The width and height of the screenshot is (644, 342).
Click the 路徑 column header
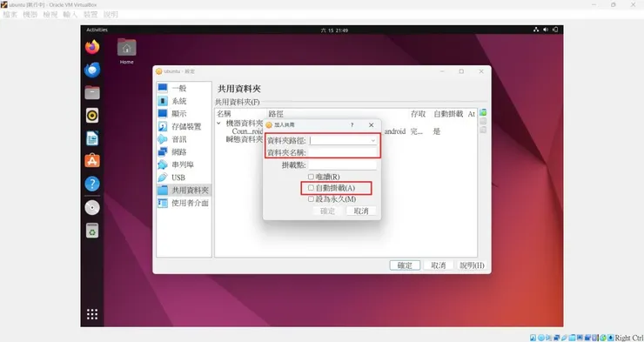coord(276,114)
